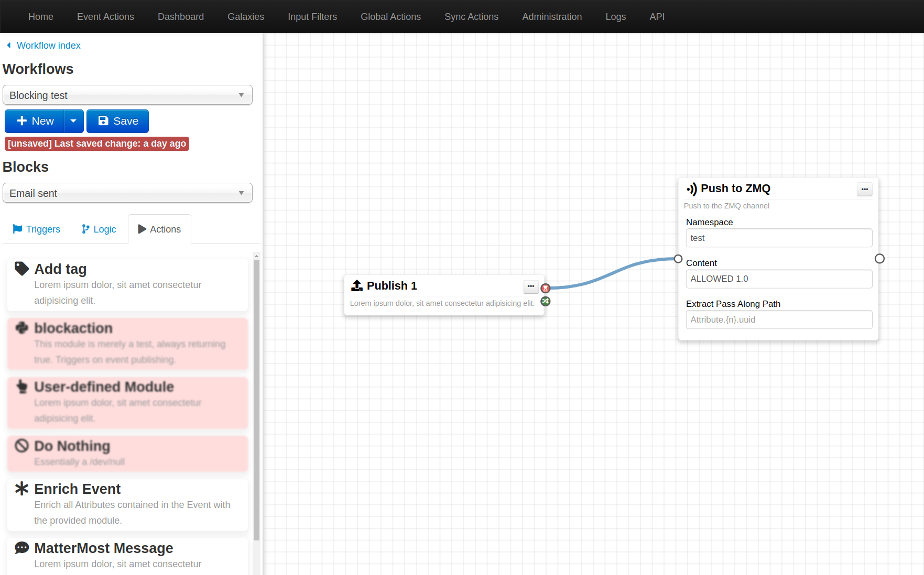Click the input connector on Push to ZMQ node

tap(678, 259)
